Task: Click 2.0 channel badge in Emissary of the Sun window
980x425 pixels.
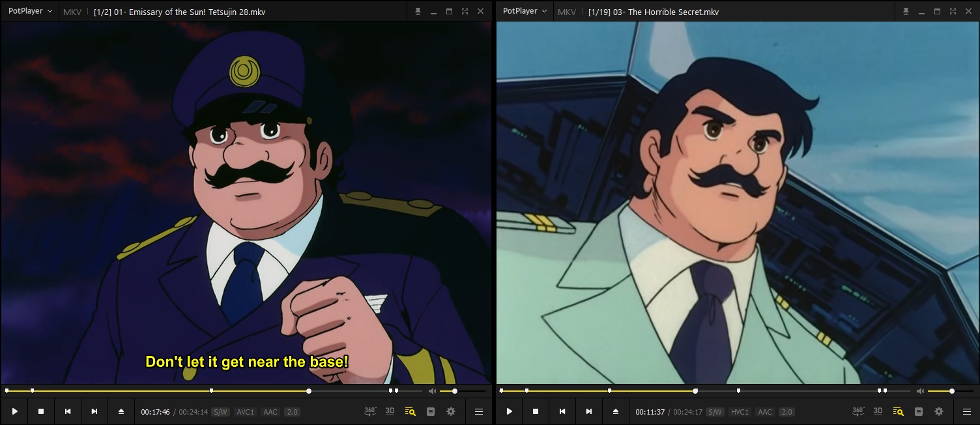Action: [x=292, y=412]
